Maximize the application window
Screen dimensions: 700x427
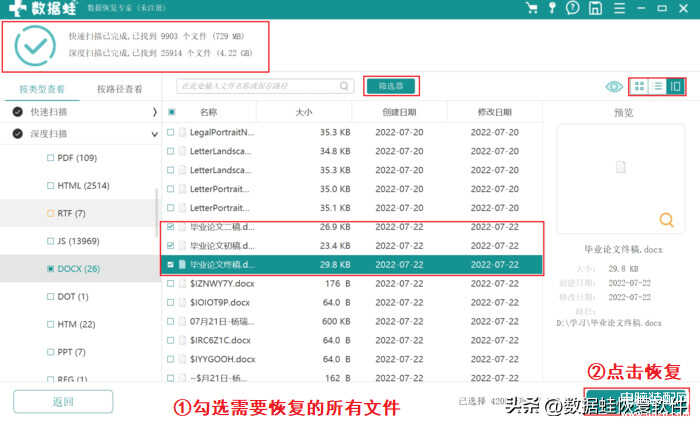click(662, 8)
